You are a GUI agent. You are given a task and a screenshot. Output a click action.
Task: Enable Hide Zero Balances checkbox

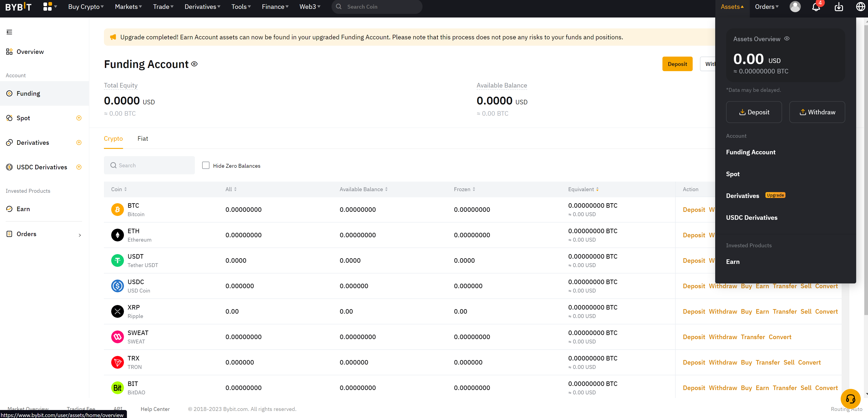pos(206,165)
